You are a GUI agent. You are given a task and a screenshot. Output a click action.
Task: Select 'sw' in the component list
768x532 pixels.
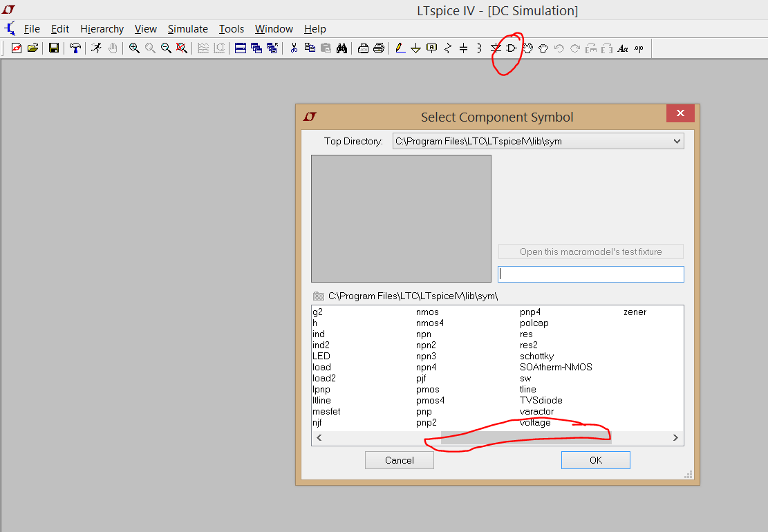(x=525, y=379)
